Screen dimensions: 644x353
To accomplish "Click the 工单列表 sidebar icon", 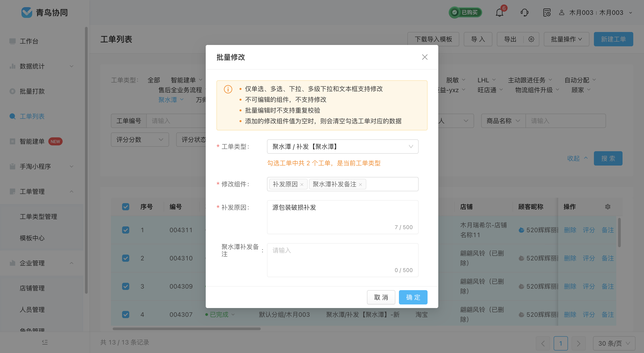I will point(13,116).
